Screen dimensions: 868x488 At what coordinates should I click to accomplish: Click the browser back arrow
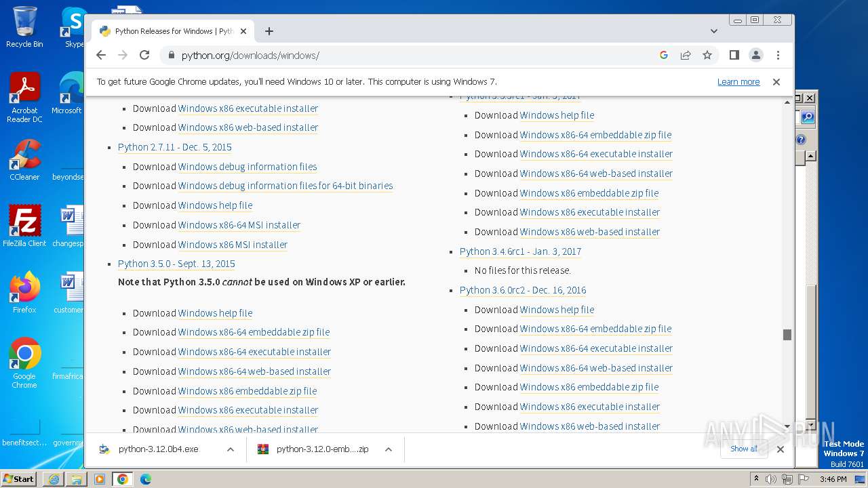click(x=101, y=55)
